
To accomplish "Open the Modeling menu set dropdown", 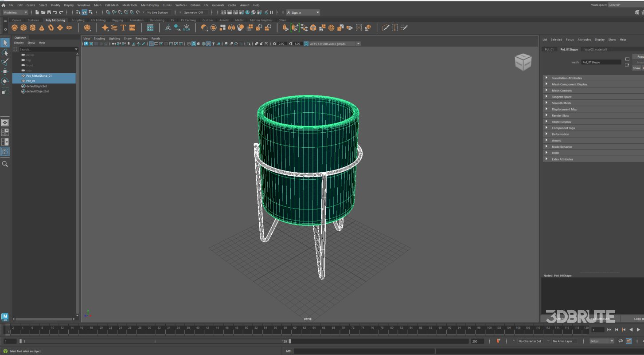I will click(x=16, y=12).
